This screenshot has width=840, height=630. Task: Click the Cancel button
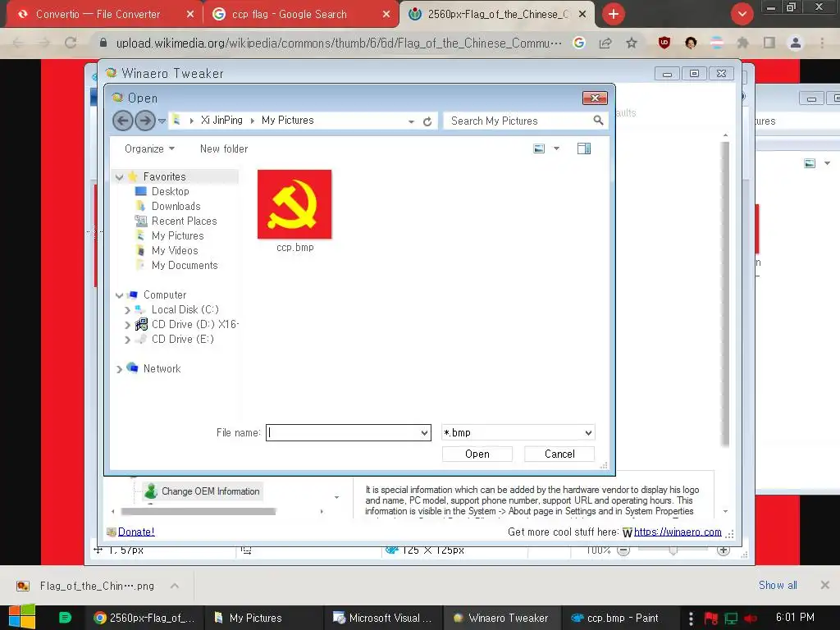559,454
